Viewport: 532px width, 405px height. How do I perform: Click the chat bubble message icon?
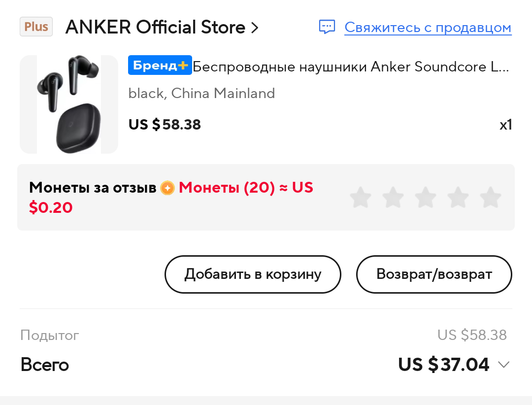[327, 27]
